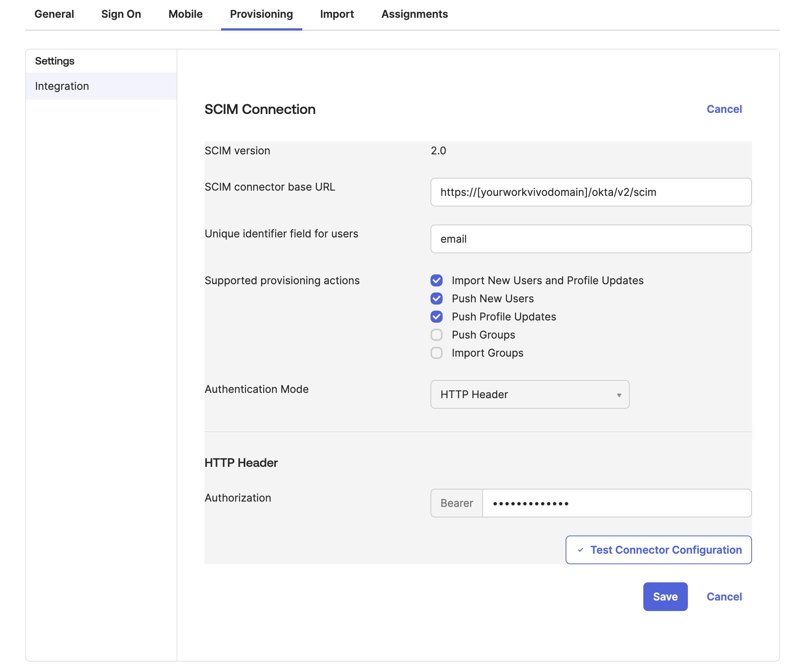Click the Cancel link beside Save
This screenshot has height=668, width=812.
click(724, 596)
